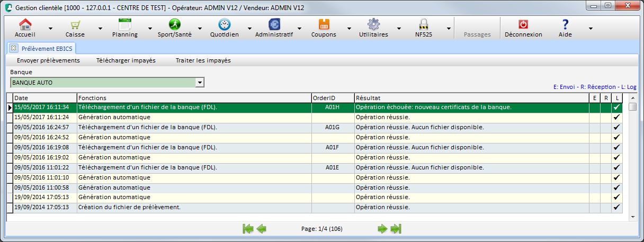Viewport: 644px width, 242px height.
Task: Go to the next page arrow
Action: (x=382, y=229)
